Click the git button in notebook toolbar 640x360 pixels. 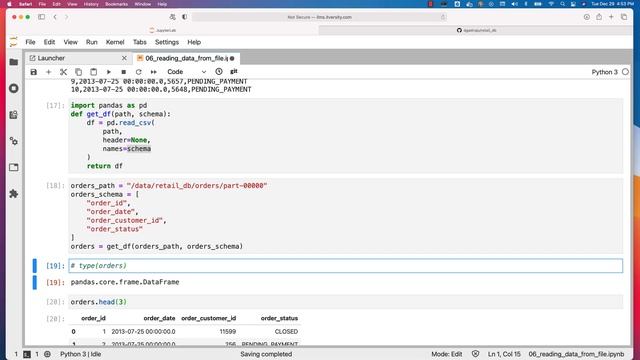tap(234, 71)
